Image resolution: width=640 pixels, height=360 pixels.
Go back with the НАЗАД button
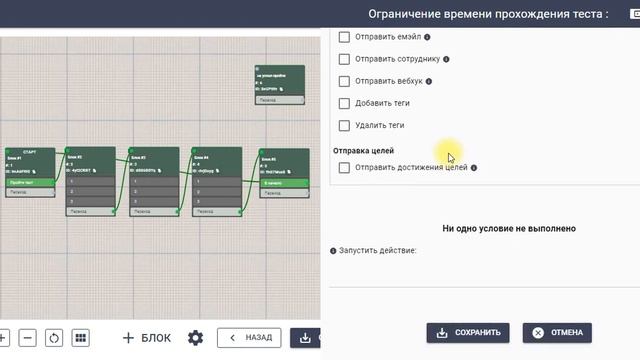[249, 338]
